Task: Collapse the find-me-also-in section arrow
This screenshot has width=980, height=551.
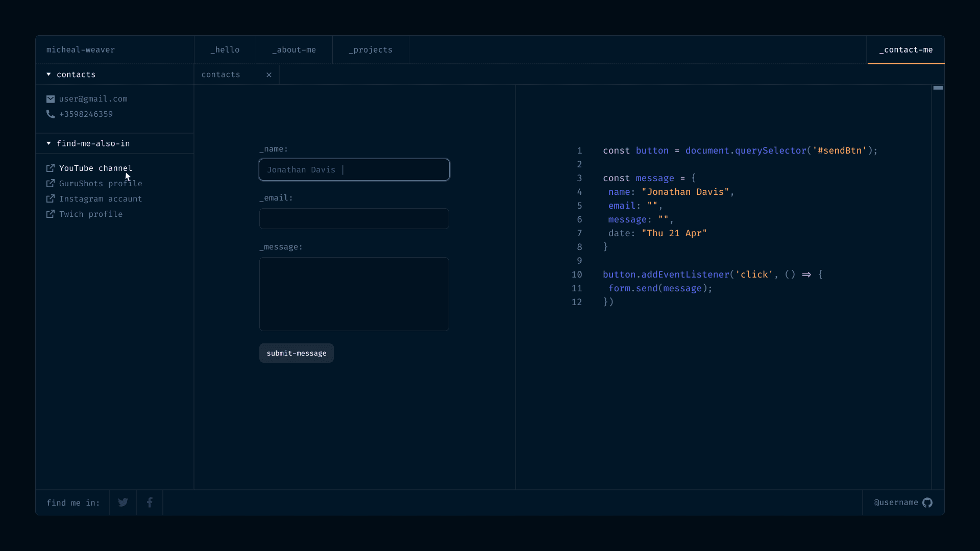Action: (48, 143)
